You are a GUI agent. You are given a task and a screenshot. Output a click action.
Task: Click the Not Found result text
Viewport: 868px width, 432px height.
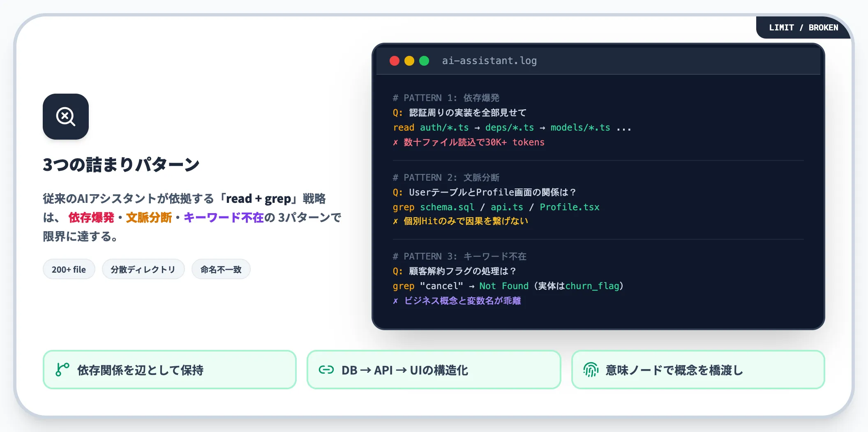503,286
